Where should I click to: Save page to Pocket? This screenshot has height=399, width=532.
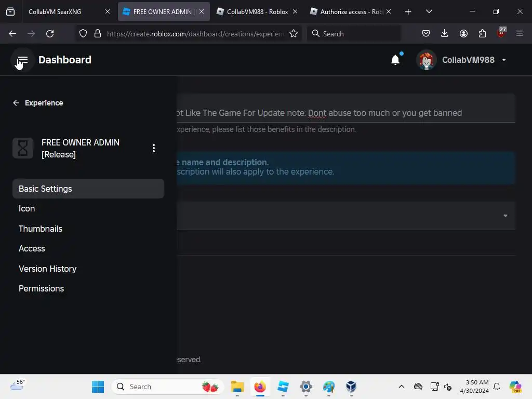pyautogui.click(x=426, y=34)
